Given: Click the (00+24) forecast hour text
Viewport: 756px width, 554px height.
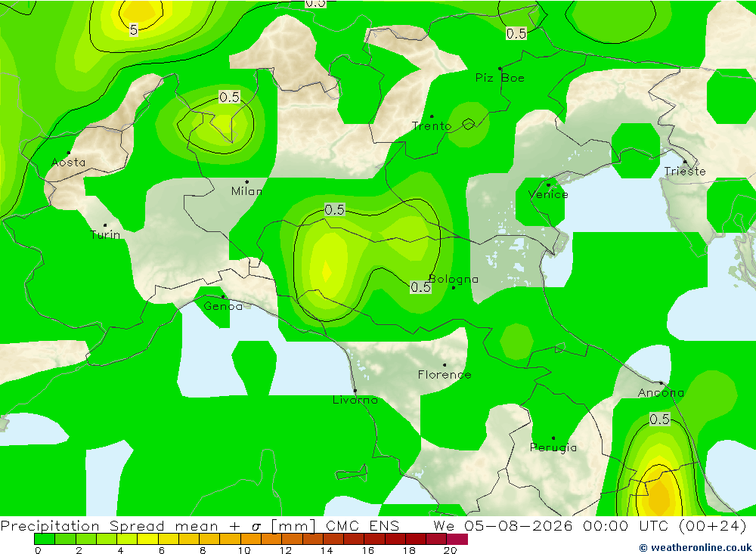Looking at the screenshot, I should coord(713,525).
